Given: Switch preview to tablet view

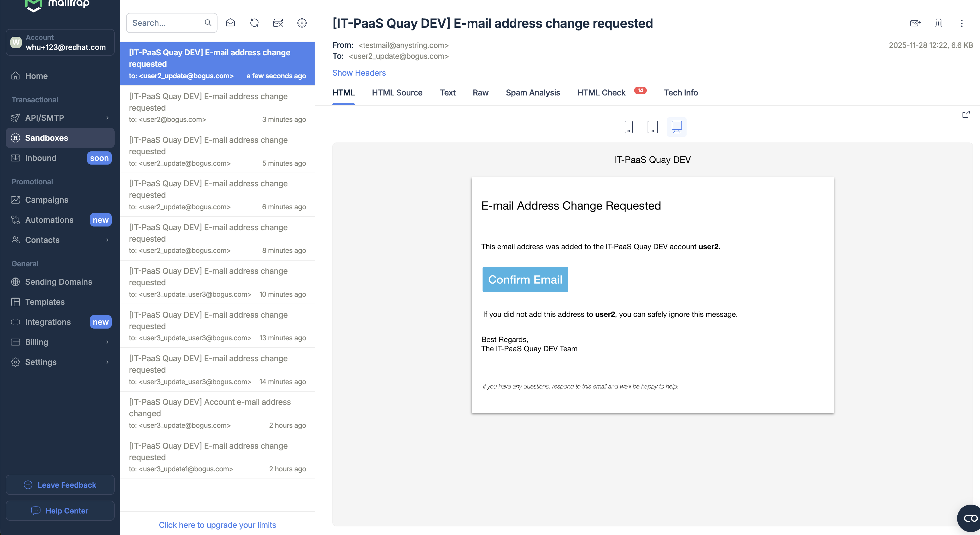Looking at the screenshot, I should [652, 127].
